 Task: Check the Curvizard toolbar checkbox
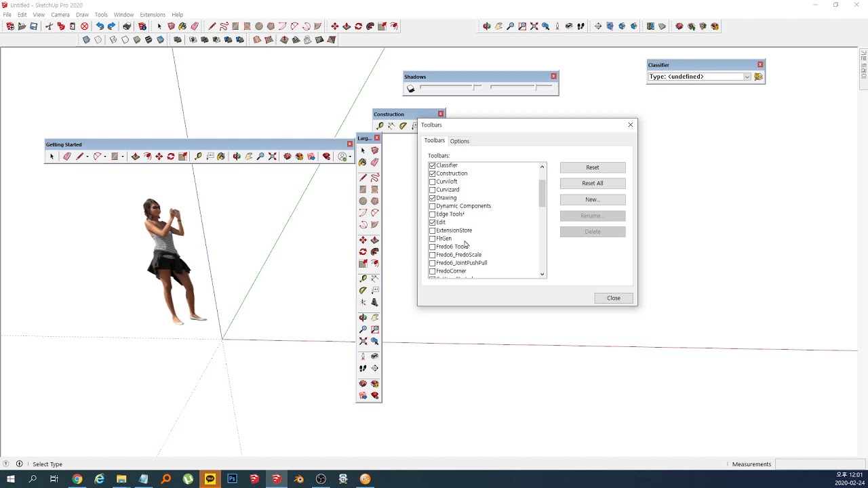pyautogui.click(x=432, y=190)
